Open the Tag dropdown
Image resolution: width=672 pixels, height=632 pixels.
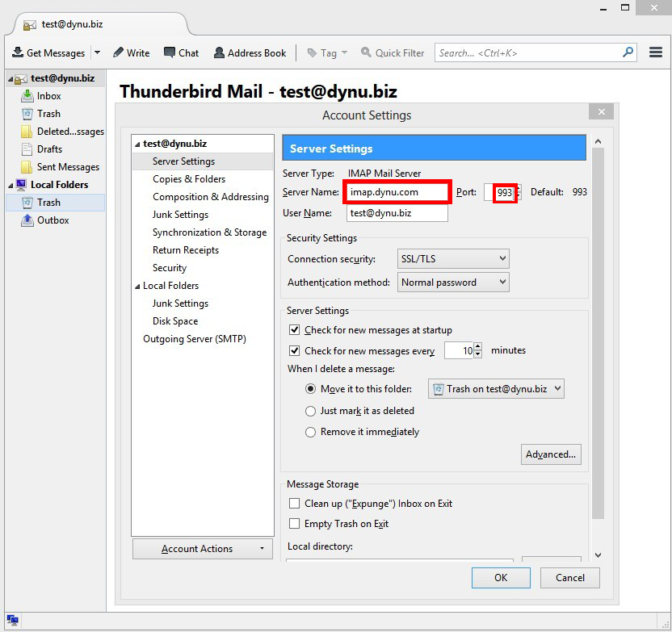(x=327, y=52)
